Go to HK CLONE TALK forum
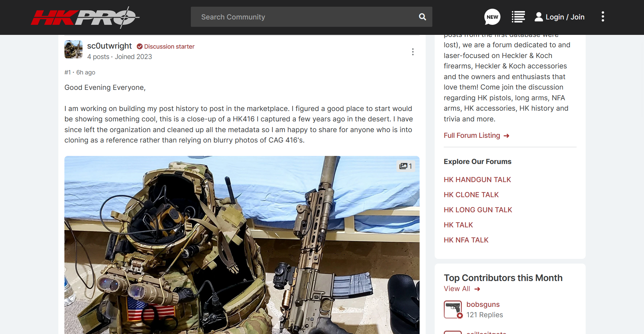644x334 pixels. pos(471,195)
